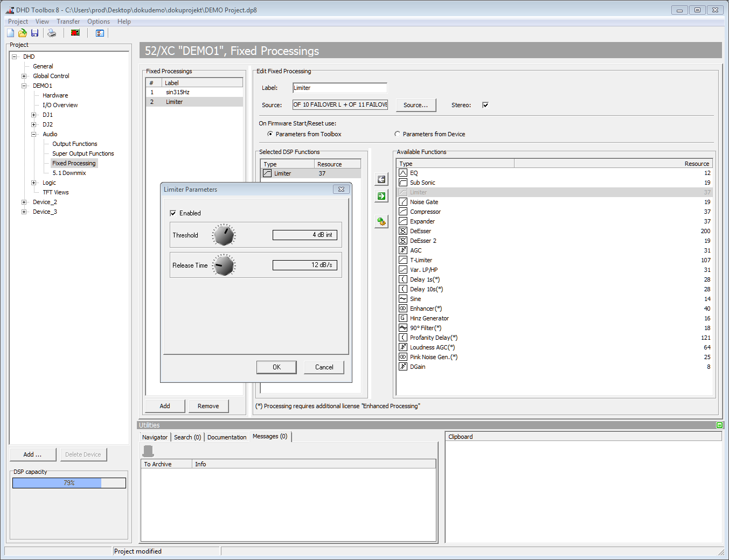The image size is (729, 560).
Task: Turn the Threshold knob in Limiter Parameters
Action: tap(224, 235)
